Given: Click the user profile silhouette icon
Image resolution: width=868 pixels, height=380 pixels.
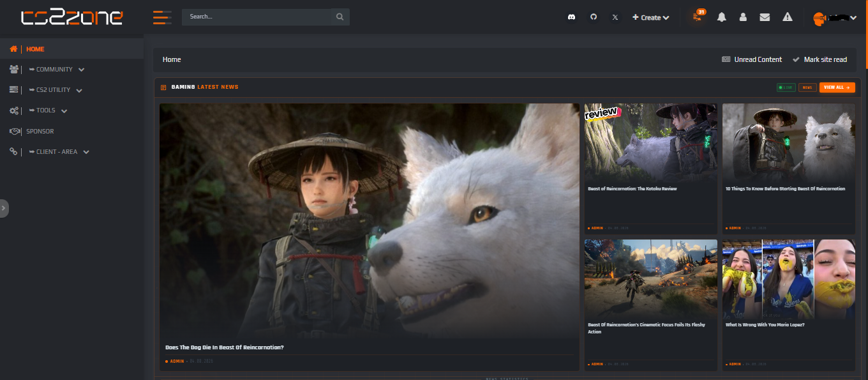Looking at the screenshot, I should 743,17.
